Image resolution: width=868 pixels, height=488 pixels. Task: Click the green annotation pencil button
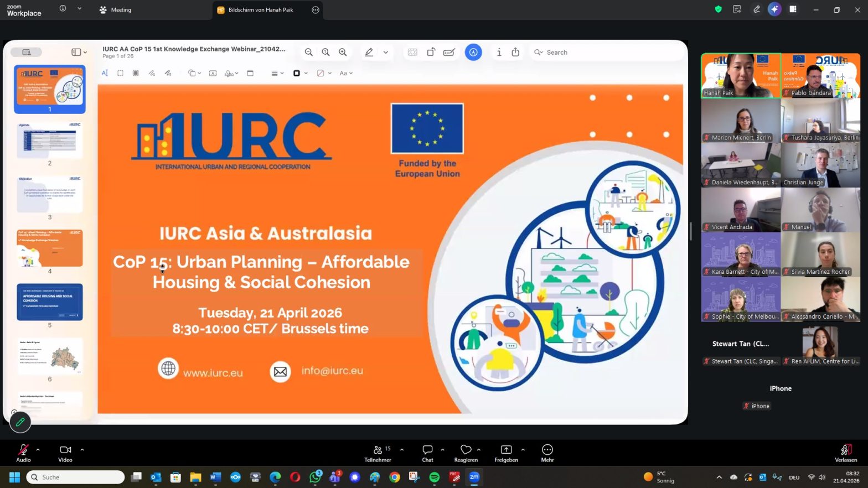point(20,422)
